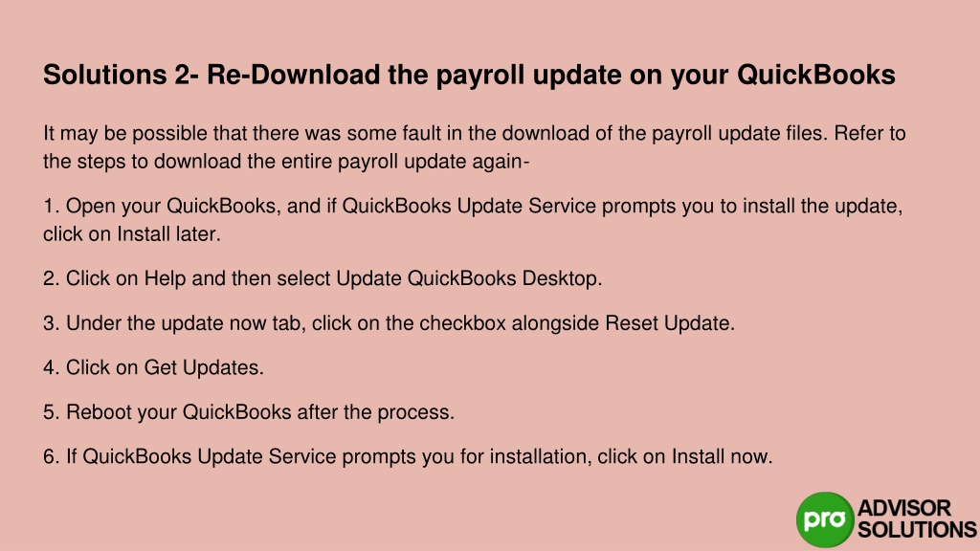Click 'QuickBooks Update Service' in step 1

tap(469, 206)
